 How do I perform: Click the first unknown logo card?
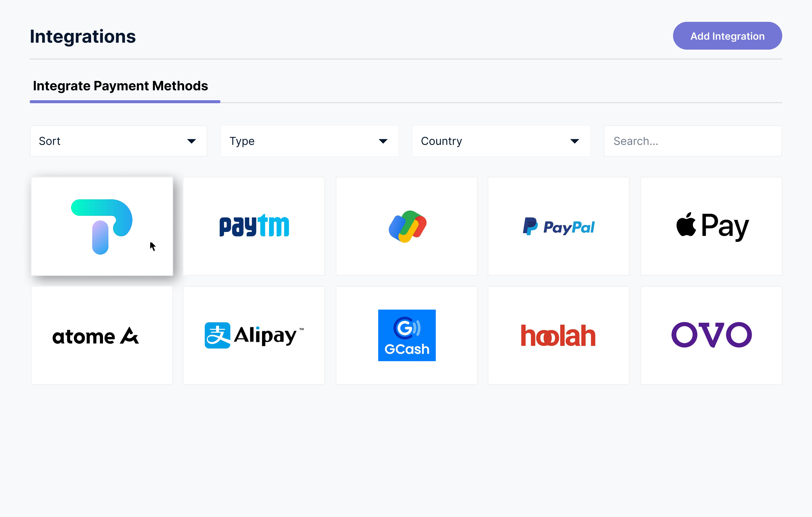(102, 226)
